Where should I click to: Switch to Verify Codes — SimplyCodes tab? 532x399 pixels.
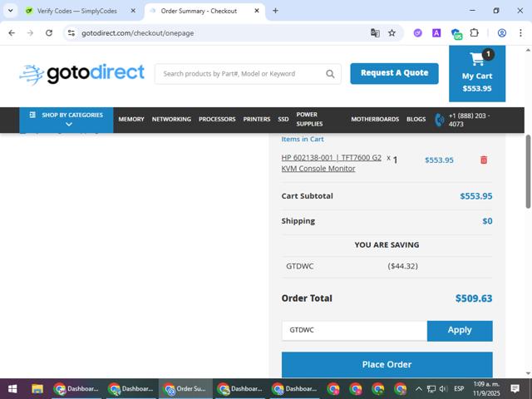click(77, 11)
